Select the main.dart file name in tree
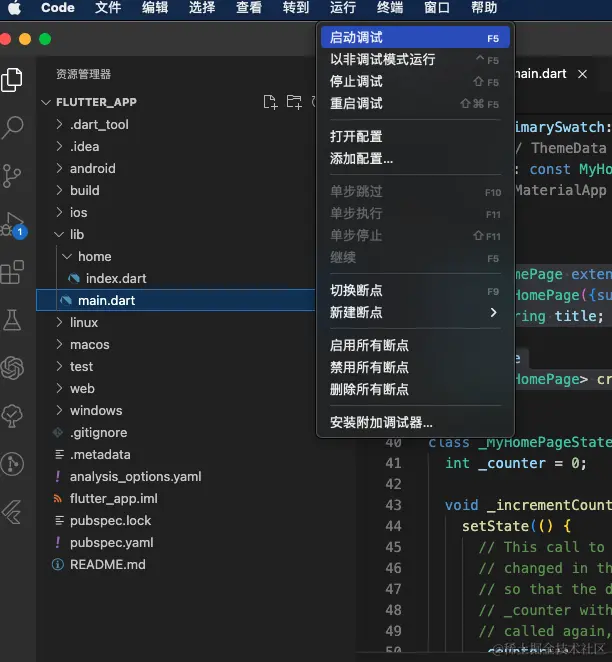Screen dimensions: 612x662 tap(106, 301)
